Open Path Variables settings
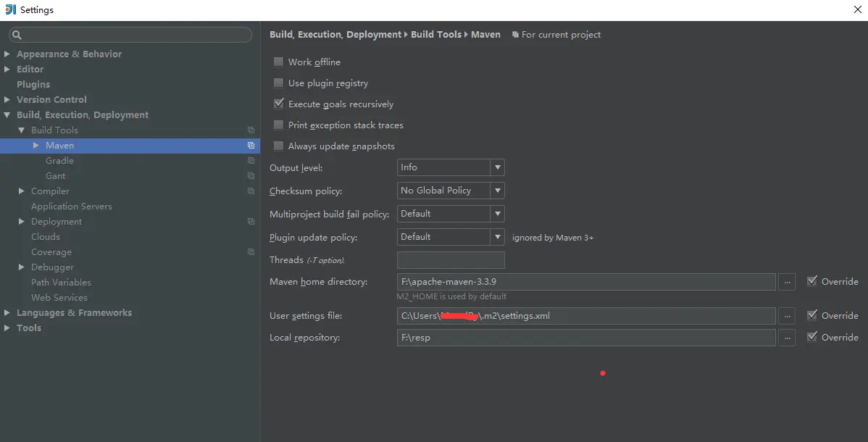This screenshot has height=442, width=868. tap(61, 283)
